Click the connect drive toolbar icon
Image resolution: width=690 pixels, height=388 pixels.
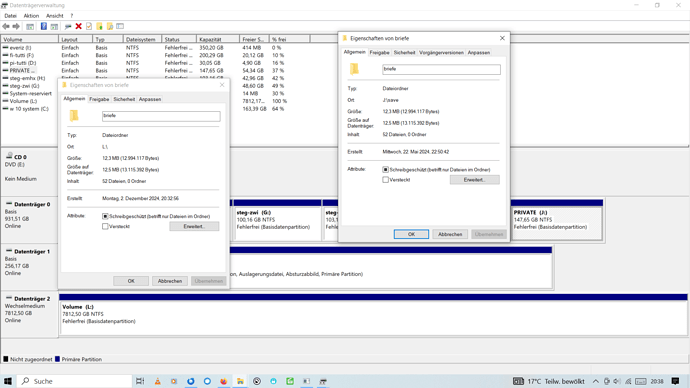[x=68, y=26]
